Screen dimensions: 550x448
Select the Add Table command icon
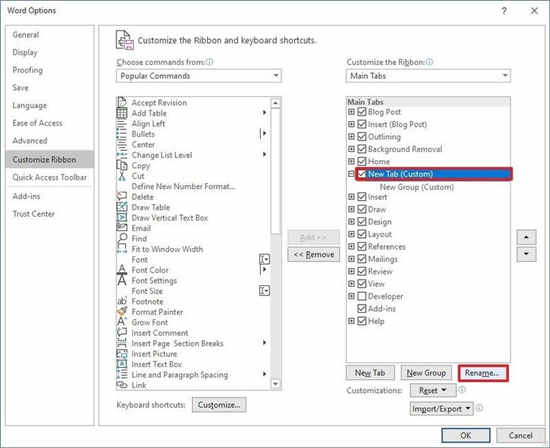click(122, 113)
